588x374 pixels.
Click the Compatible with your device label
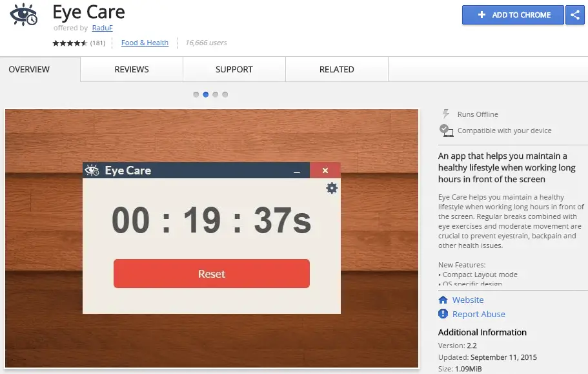tap(504, 130)
